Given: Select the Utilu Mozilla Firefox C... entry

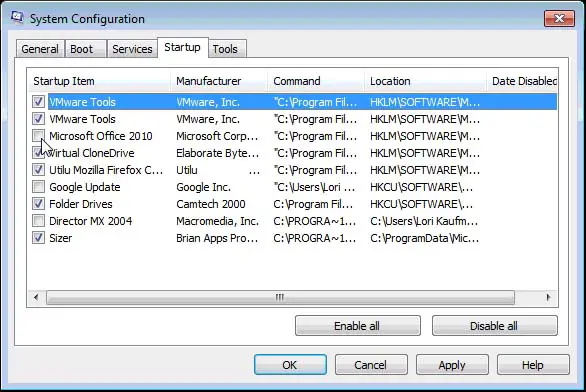Looking at the screenshot, I should pos(106,170).
